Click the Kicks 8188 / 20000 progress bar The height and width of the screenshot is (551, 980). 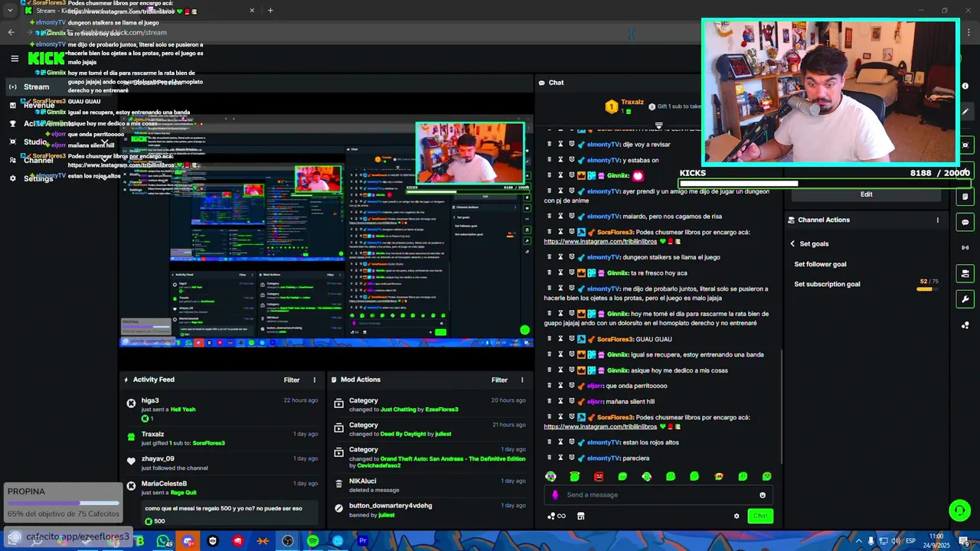[x=825, y=184]
